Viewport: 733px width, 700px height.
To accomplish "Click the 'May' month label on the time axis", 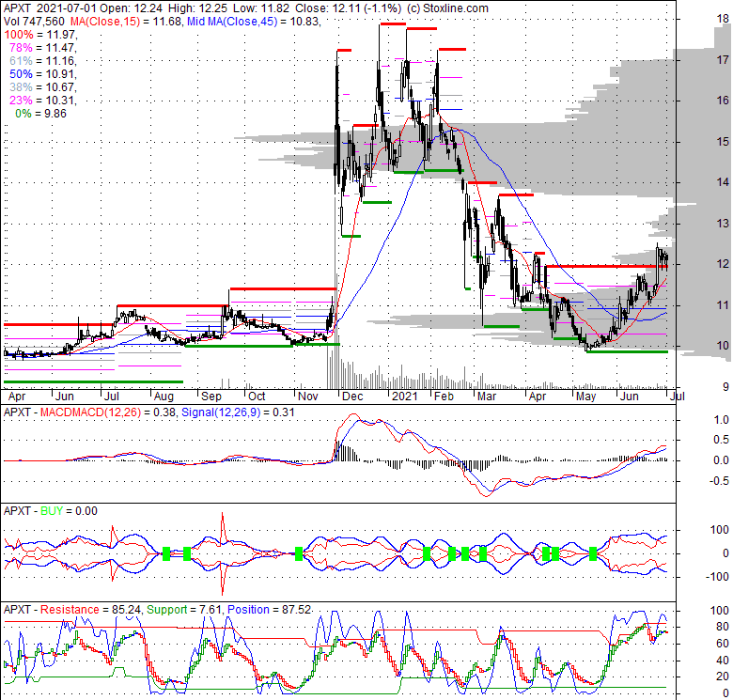I will click(x=585, y=397).
